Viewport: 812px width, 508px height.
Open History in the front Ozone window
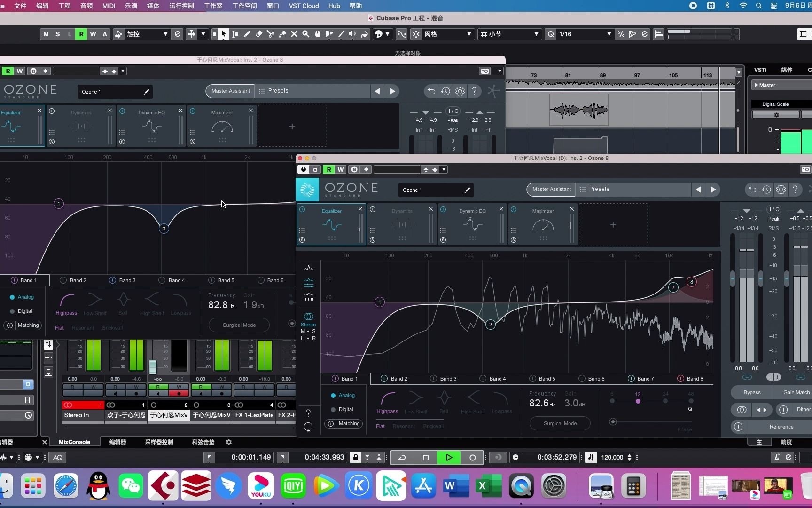(766, 190)
